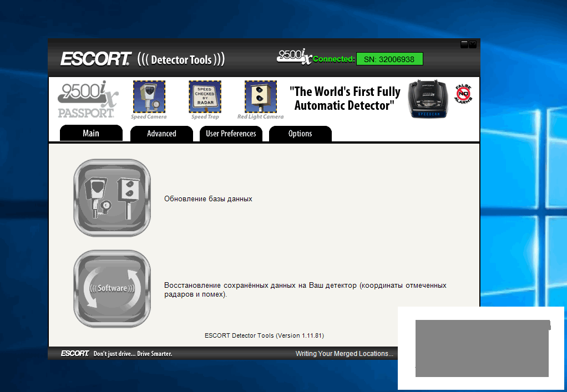567x392 pixels.
Task: Click the World's First Fully Automatic slogan
Action: [x=345, y=98]
